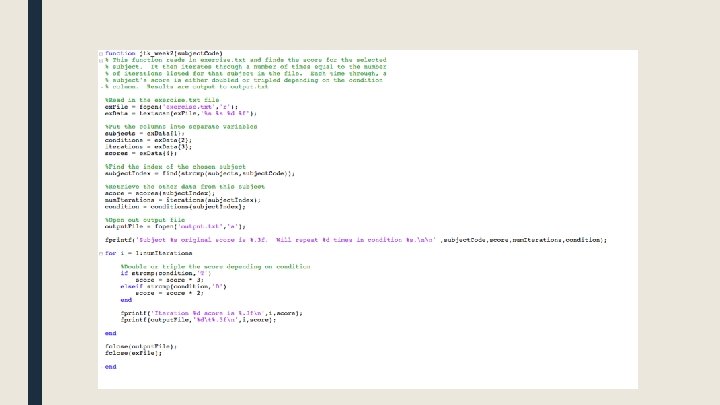Place cursor on exData textscan line
The height and width of the screenshot is (405, 720).
pos(180,113)
